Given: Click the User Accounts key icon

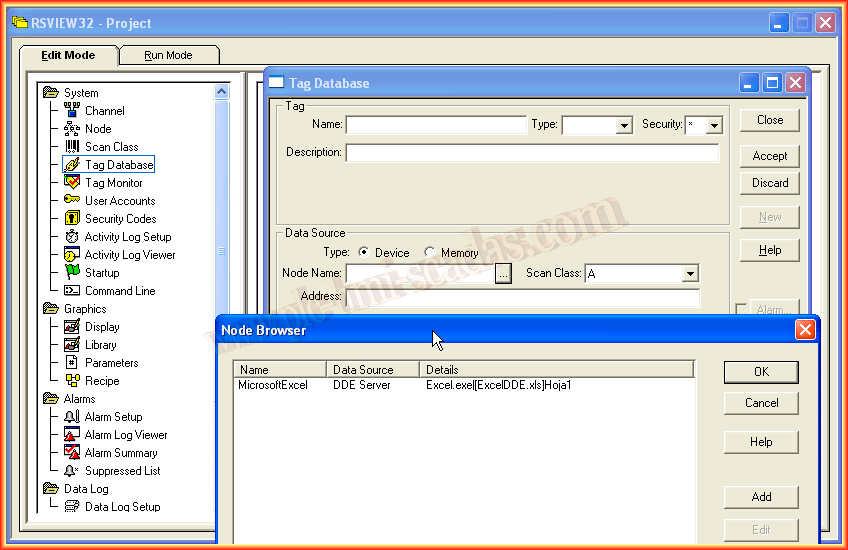Looking at the screenshot, I should [x=72, y=201].
